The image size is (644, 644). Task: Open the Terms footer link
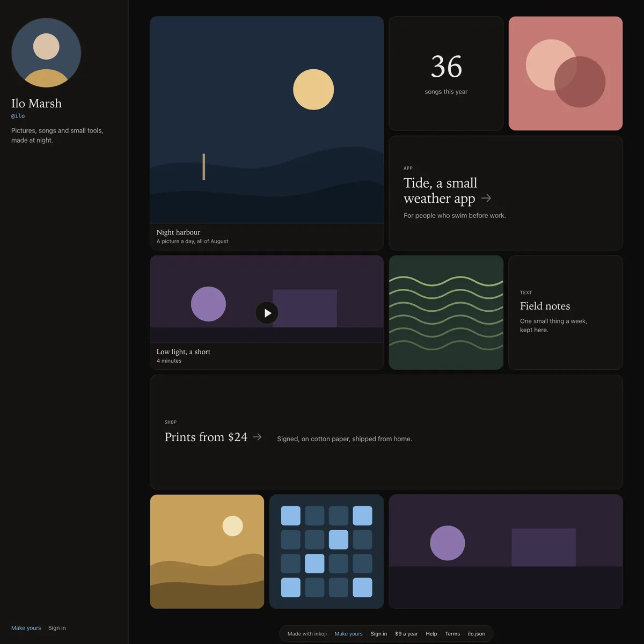[x=452, y=634]
